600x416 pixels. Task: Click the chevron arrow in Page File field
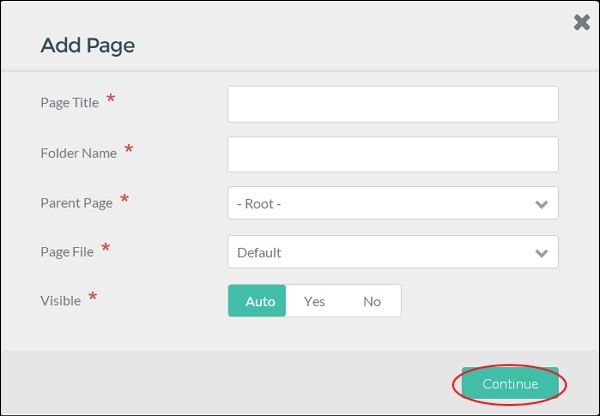tap(542, 253)
